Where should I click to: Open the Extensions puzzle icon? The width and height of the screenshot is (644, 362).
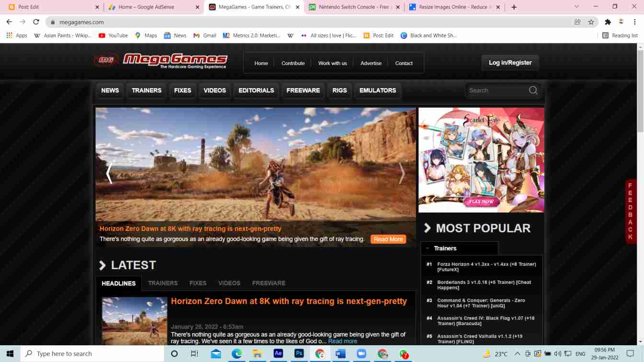coord(608,22)
